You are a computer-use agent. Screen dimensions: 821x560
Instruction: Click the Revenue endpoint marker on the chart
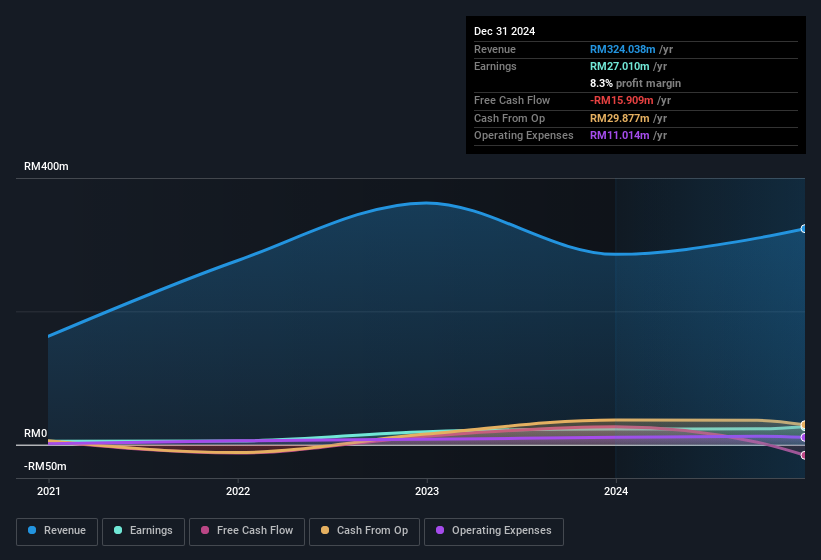(804, 229)
